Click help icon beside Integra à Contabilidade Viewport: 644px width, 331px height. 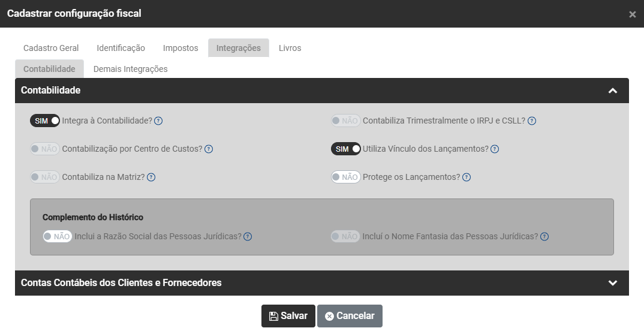(x=158, y=121)
